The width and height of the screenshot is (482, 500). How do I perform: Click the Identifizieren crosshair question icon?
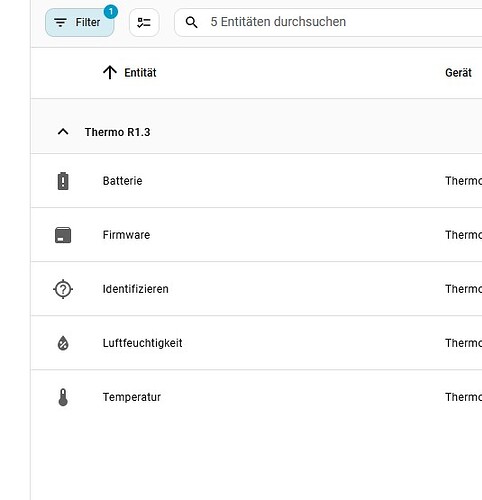pos(63,289)
